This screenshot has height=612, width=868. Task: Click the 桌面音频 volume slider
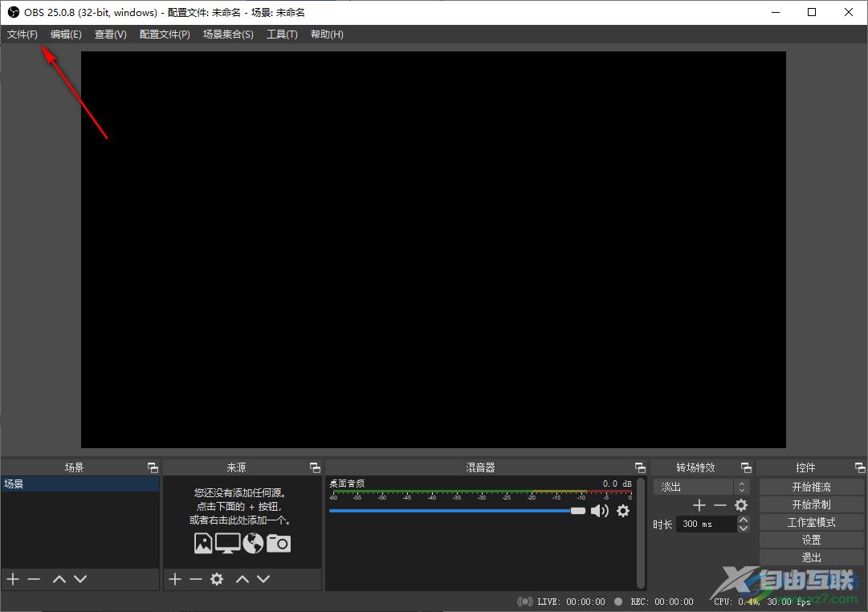click(457, 511)
